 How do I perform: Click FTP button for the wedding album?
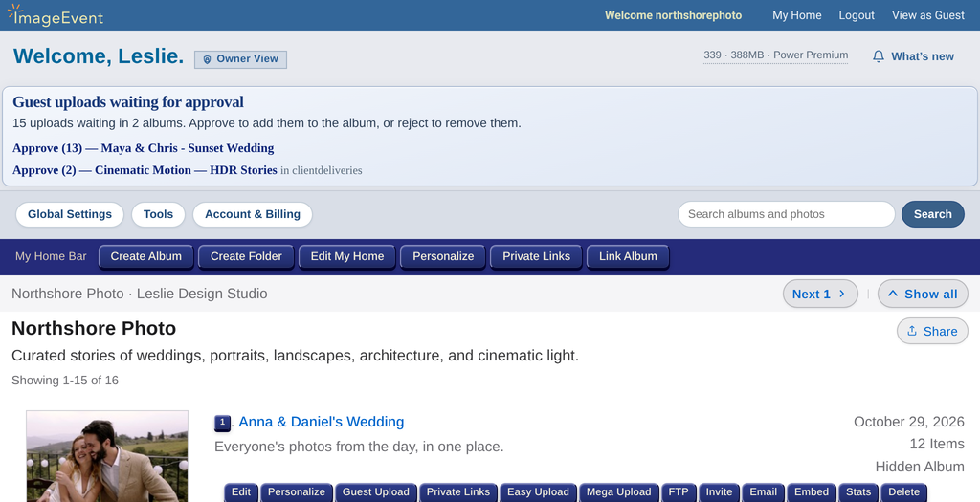(x=679, y=492)
